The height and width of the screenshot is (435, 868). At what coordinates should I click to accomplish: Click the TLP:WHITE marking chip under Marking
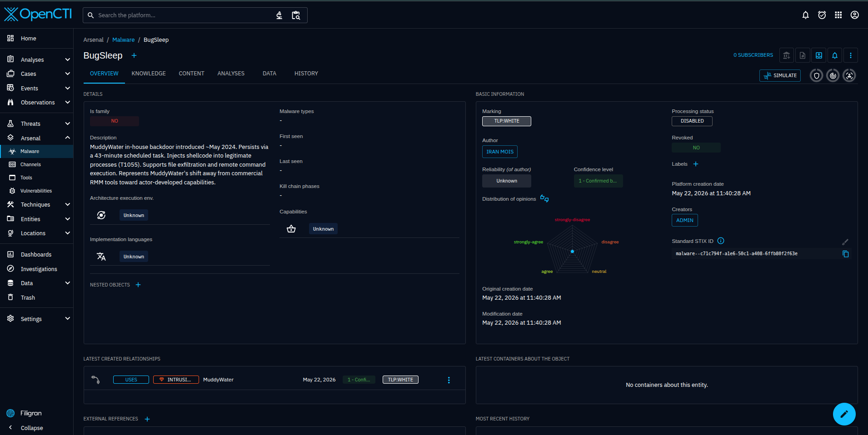coord(507,121)
